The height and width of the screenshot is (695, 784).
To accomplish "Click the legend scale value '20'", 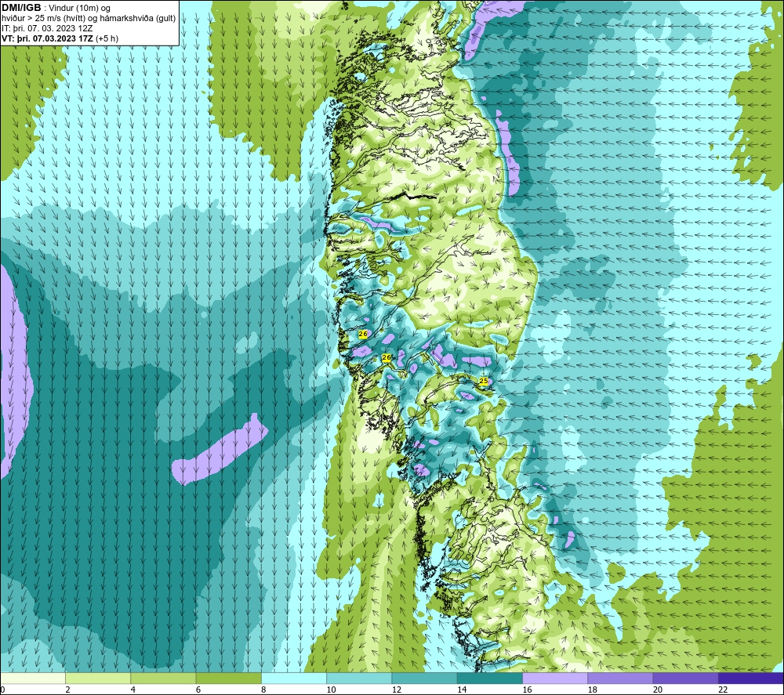I will pyautogui.click(x=658, y=690).
